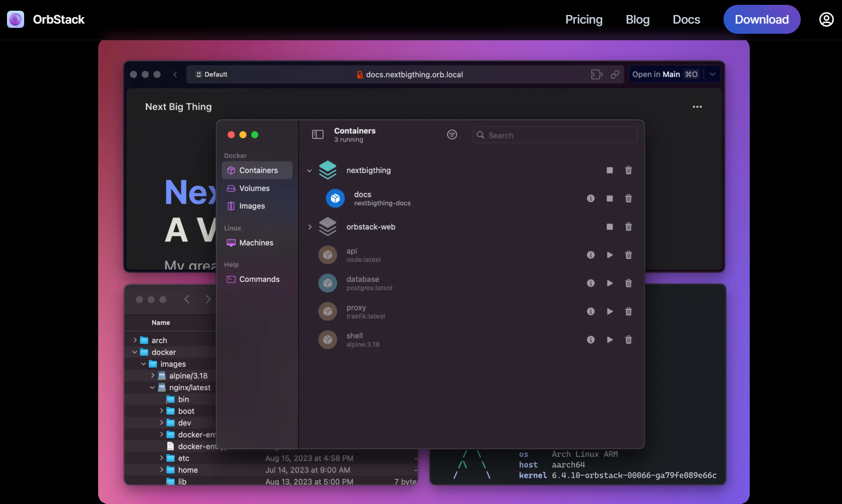842x504 pixels.
Task: Open the dropdown next to Open in Main
Action: point(712,75)
